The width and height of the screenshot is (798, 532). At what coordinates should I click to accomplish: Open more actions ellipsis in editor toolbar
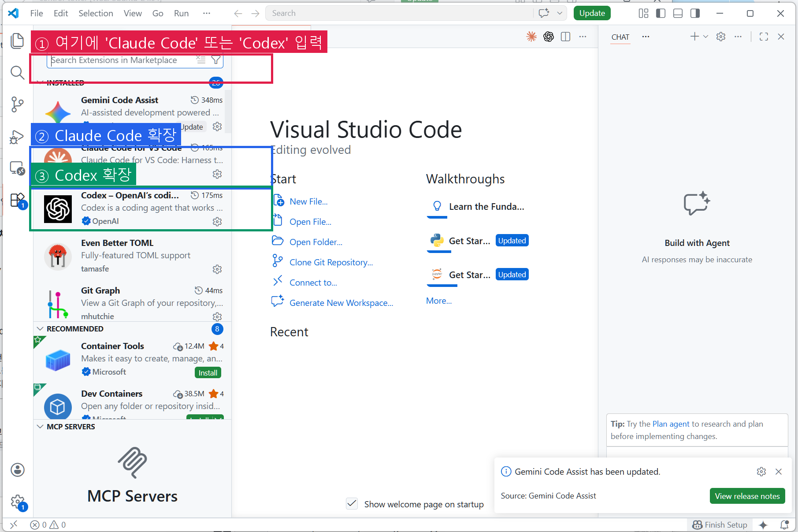583,37
